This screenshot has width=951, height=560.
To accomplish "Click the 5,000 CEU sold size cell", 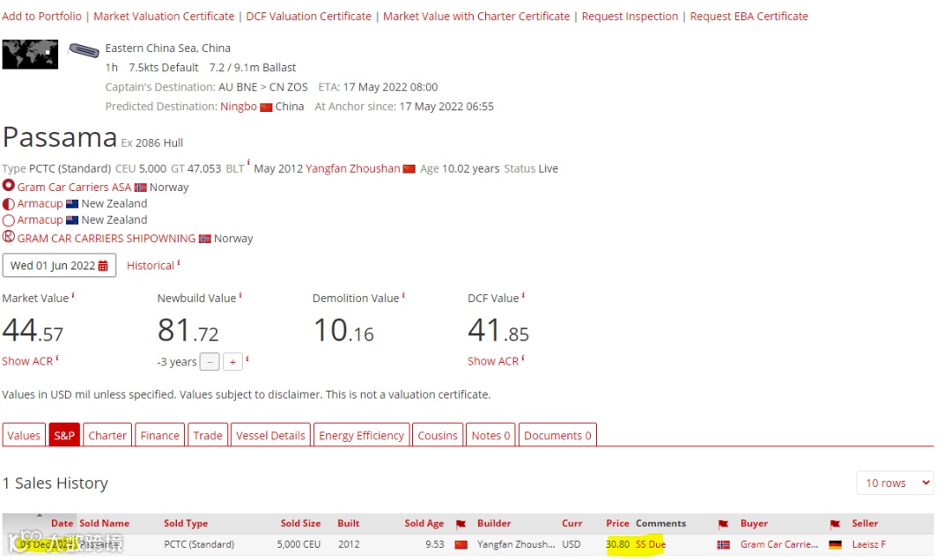I will [299, 545].
